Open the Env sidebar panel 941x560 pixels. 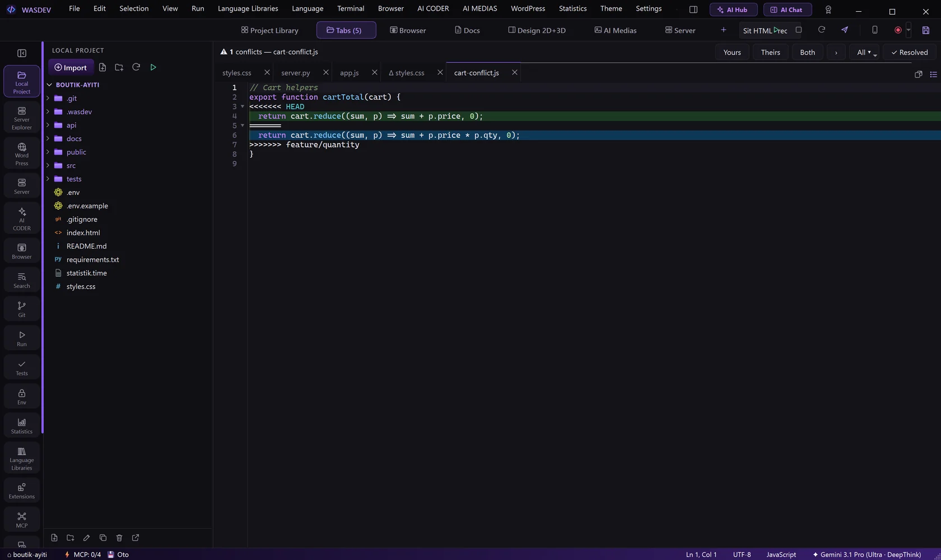point(22,396)
